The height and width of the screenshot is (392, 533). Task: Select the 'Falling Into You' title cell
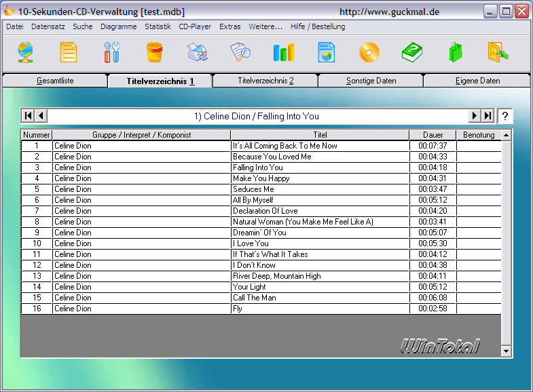click(320, 168)
